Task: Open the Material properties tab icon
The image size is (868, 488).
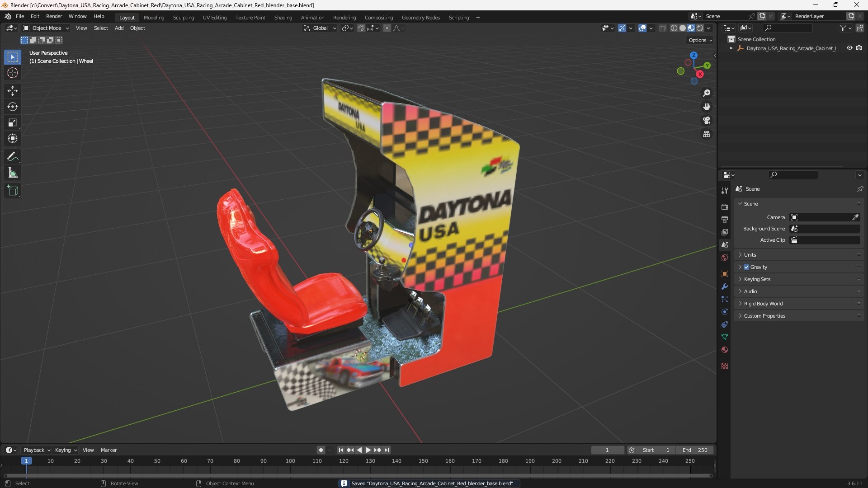Action: (725, 350)
